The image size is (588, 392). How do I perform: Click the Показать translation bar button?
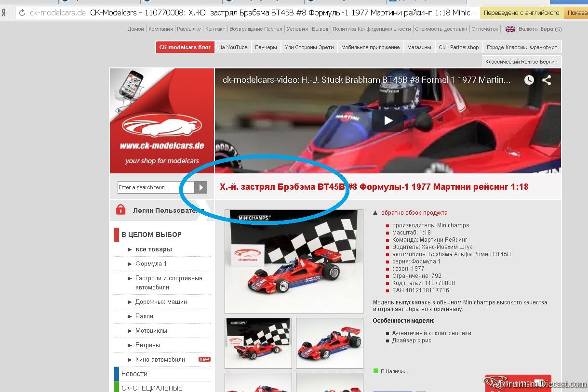576,13
